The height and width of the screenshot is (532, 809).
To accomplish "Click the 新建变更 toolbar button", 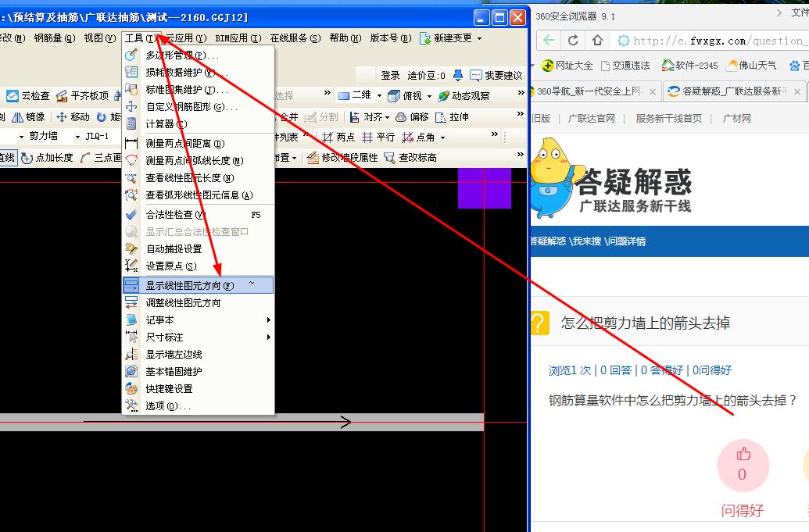I will (x=446, y=38).
